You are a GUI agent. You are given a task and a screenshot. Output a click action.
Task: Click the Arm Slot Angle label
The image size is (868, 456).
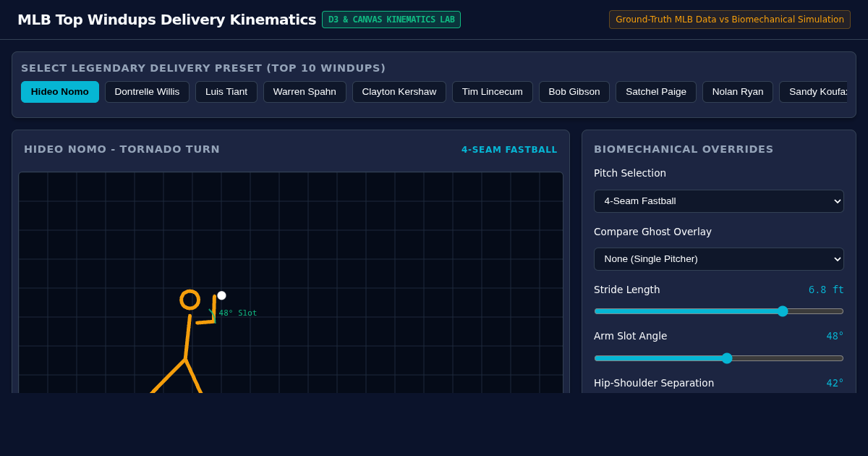pos(631,336)
